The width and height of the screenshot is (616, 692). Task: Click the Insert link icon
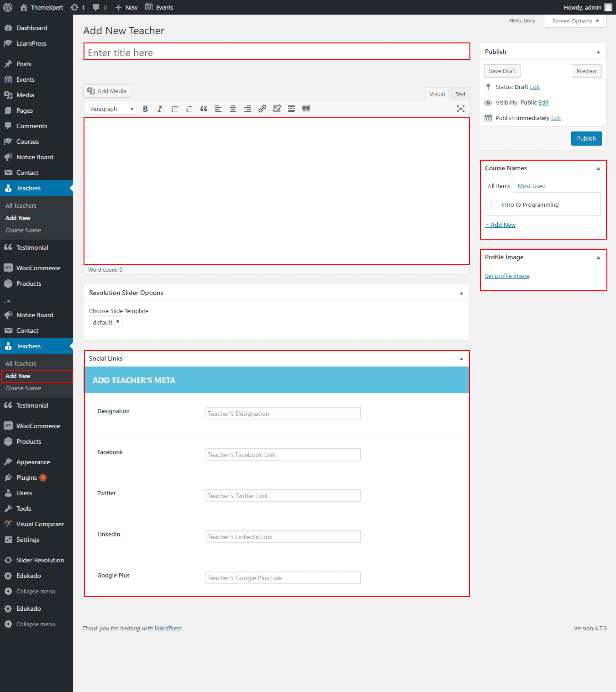262,109
